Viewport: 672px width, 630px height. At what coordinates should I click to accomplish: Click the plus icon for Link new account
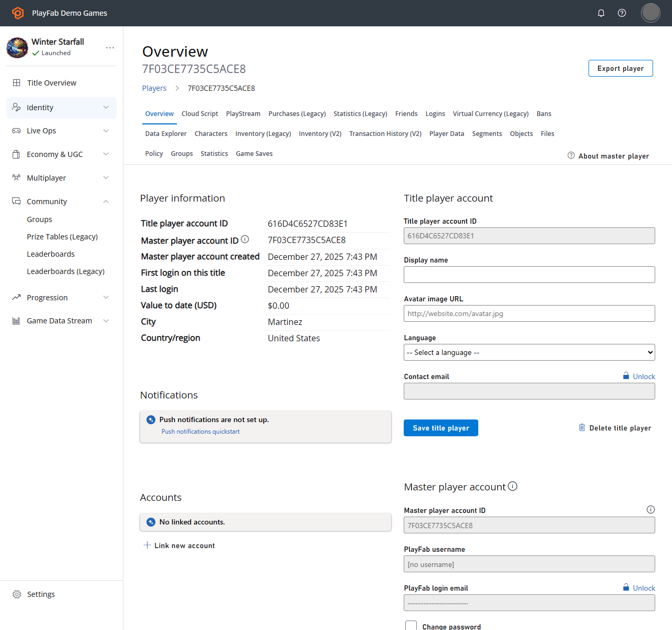(147, 545)
